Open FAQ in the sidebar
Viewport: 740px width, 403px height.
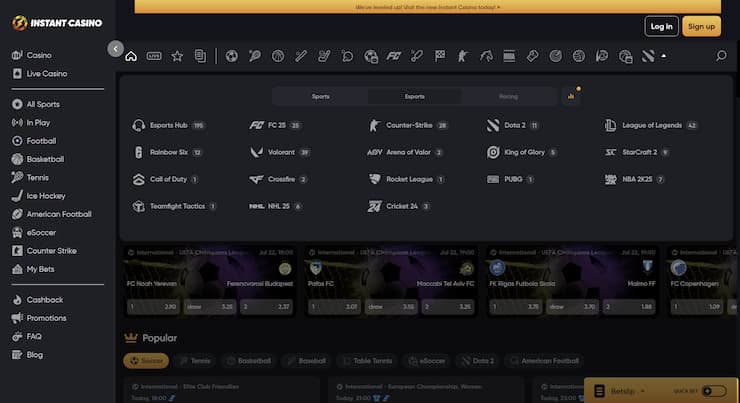(x=27, y=336)
